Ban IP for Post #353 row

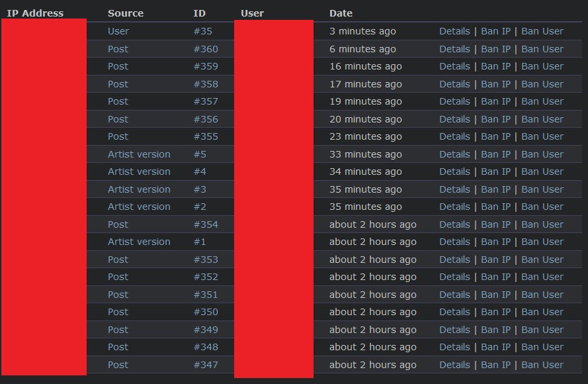tap(496, 260)
